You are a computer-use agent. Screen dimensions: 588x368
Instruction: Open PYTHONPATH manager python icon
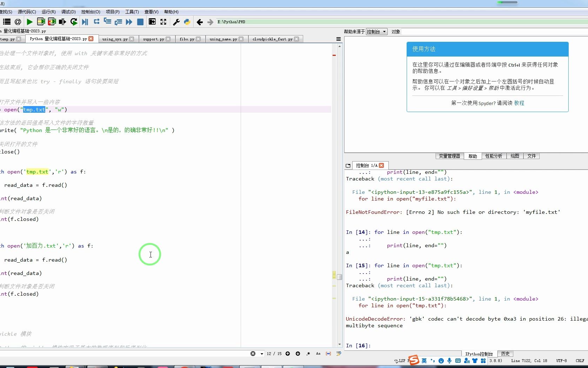pos(187,22)
